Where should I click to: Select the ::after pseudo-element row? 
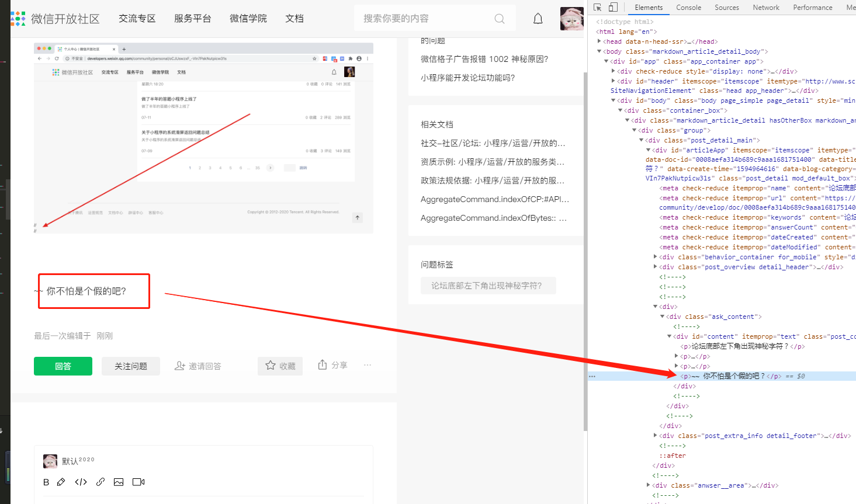[673, 456]
